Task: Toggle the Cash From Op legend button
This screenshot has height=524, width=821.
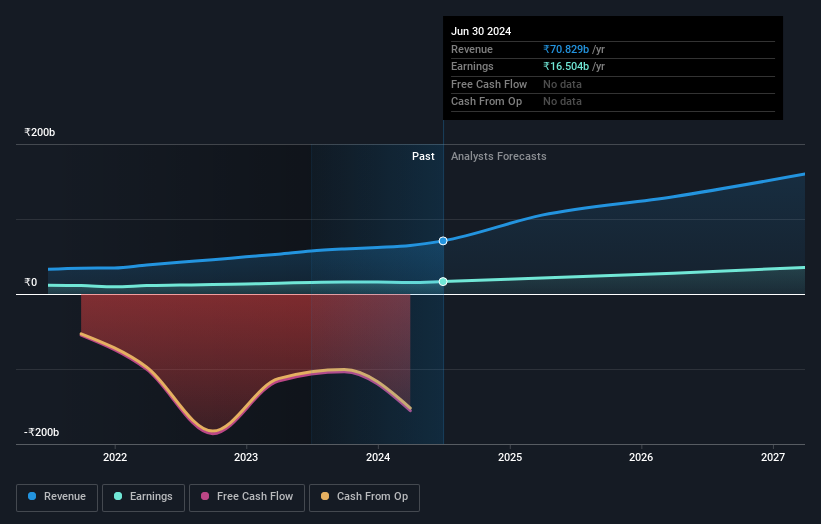Action: pos(364,497)
